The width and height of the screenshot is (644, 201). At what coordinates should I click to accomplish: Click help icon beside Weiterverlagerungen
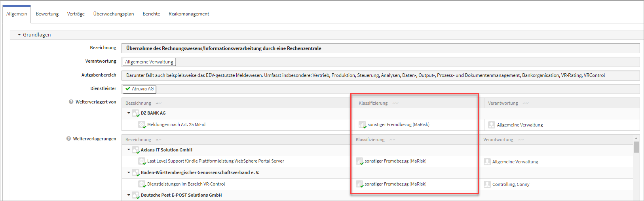click(68, 139)
